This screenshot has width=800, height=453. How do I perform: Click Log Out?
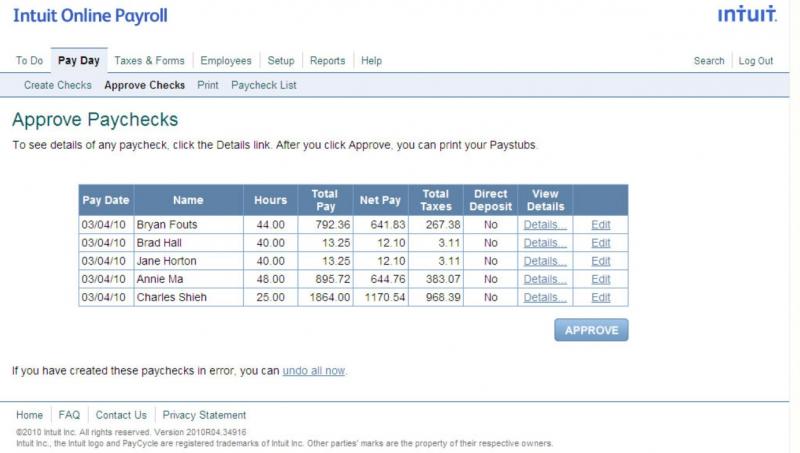(x=756, y=61)
